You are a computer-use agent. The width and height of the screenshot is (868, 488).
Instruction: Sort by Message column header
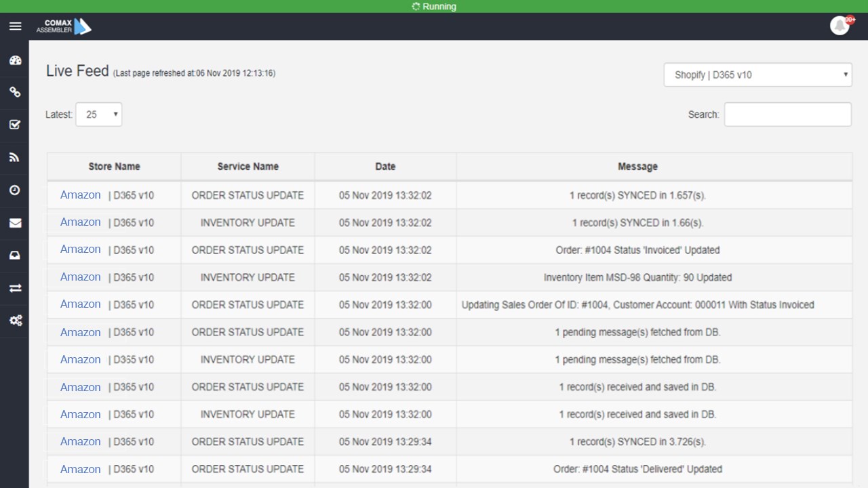[637, 166]
